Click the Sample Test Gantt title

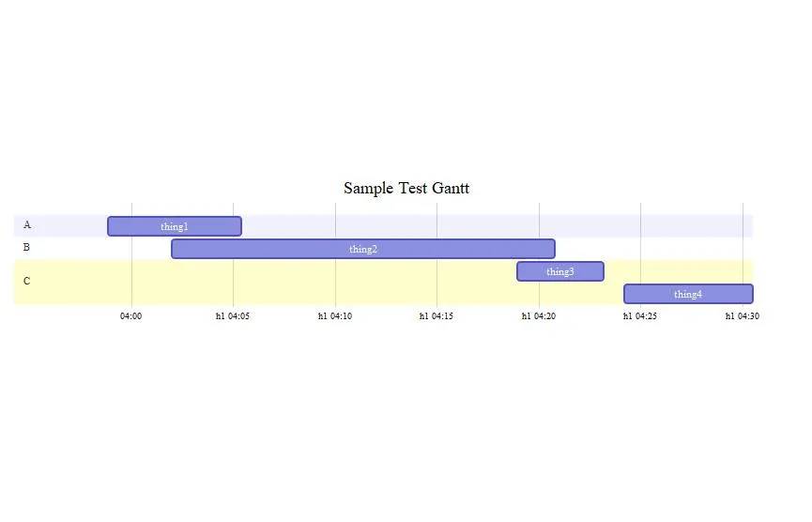(406, 189)
